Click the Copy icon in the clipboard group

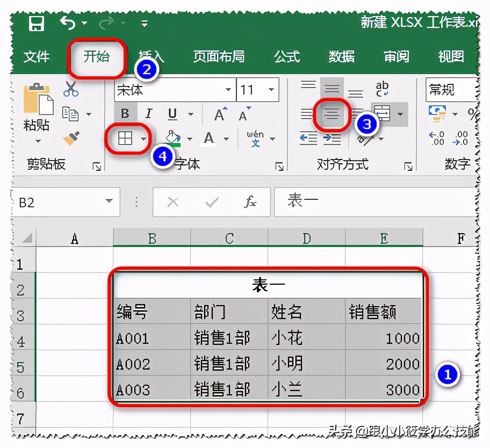tap(69, 114)
